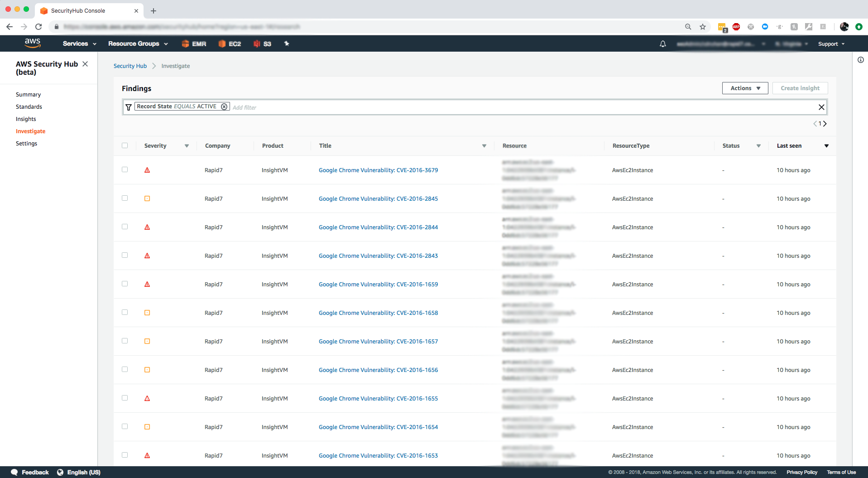The width and height of the screenshot is (868, 478).
Task: Open the EMR service shortcut
Action: [194, 44]
